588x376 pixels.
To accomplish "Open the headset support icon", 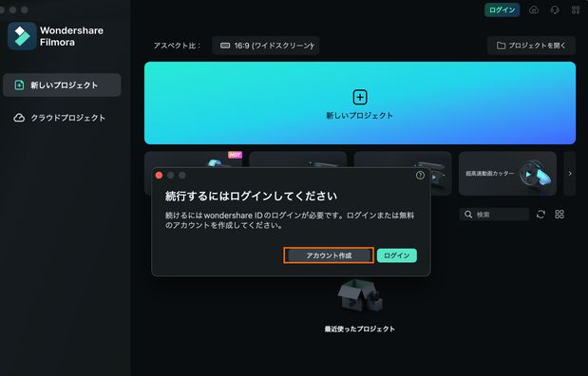I will coord(555,10).
